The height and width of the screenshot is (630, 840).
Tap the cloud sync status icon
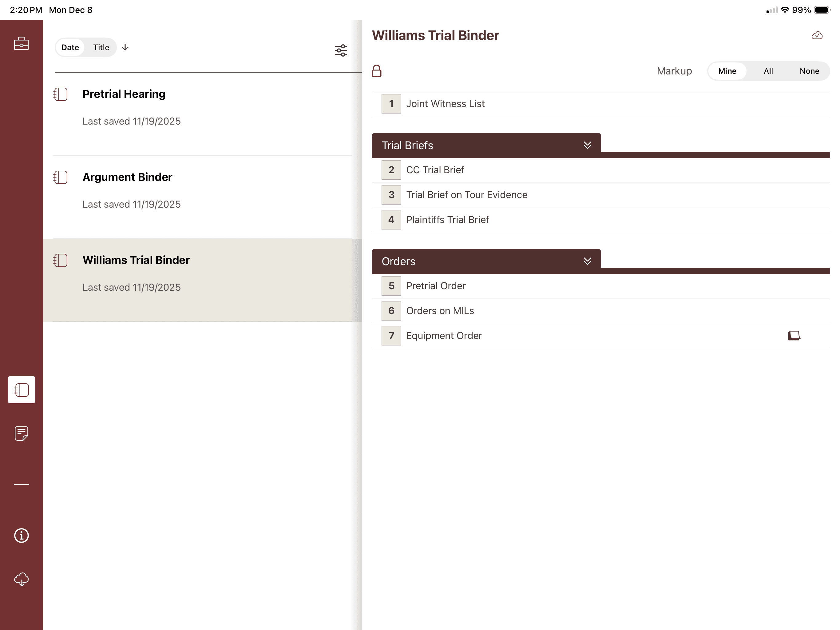tap(817, 36)
